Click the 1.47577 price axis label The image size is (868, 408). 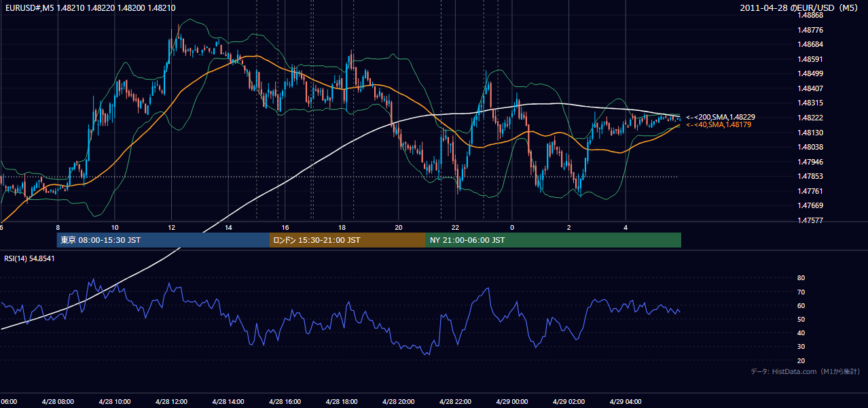pyautogui.click(x=810, y=220)
